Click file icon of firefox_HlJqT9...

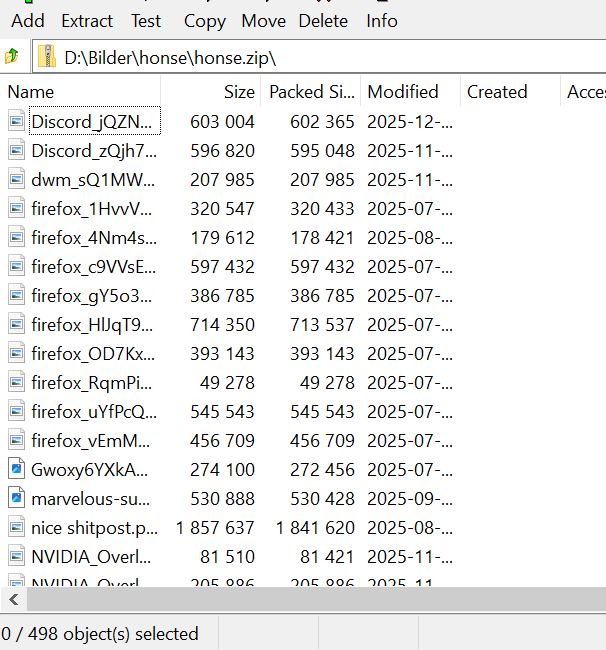pos(17,324)
